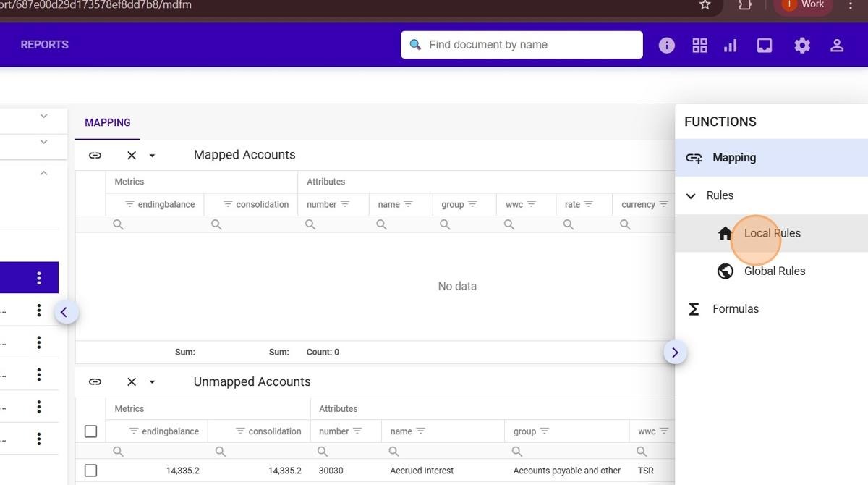Open the browser extensions puzzle icon
Viewport: 868px width, 485px height.
tap(744, 4)
